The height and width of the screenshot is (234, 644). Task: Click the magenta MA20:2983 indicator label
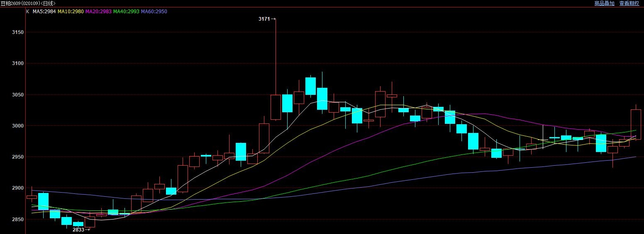[98, 12]
